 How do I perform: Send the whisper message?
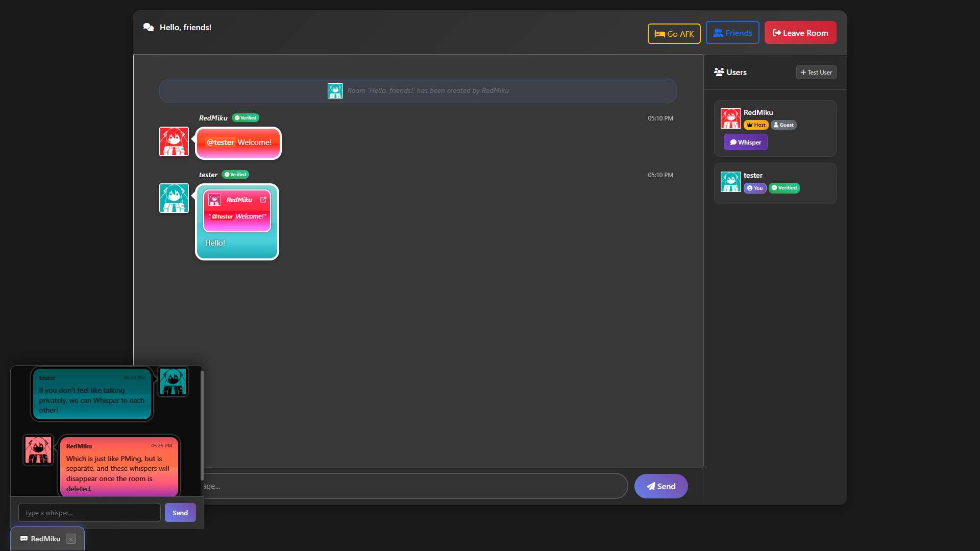[x=180, y=513]
